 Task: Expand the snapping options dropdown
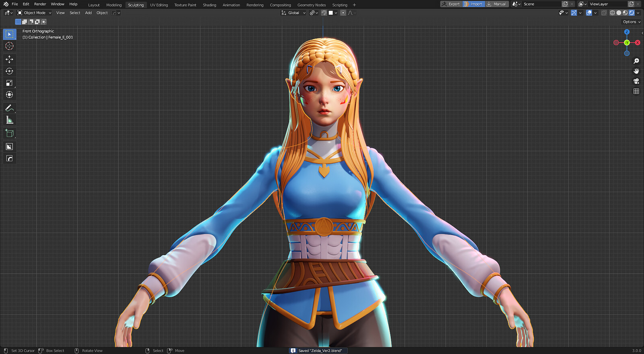(x=332, y=13)
